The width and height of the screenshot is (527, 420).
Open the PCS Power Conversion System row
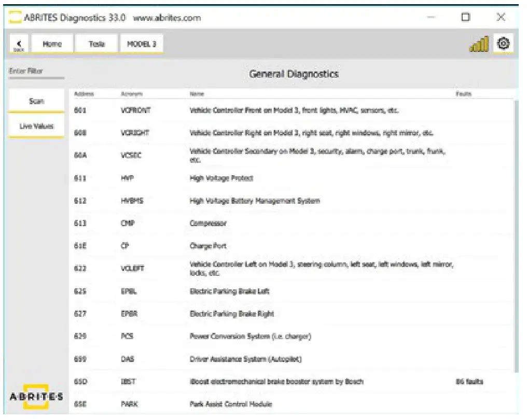coord(291,336)
